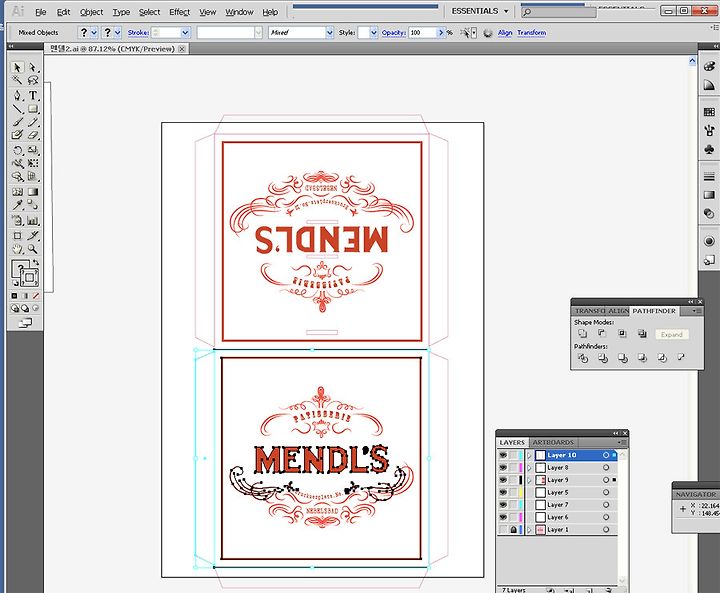Viewport: 720px width, 593px height.
Task: Switch to the ALIGN panel tab
Action: click(619, 311)
